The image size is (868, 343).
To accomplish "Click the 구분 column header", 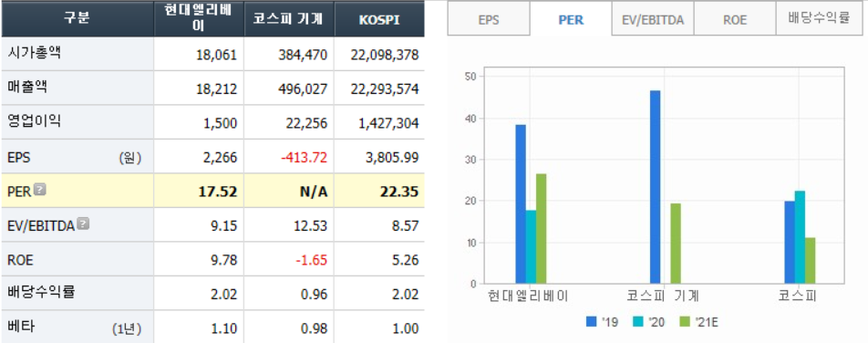I will 77,18.
